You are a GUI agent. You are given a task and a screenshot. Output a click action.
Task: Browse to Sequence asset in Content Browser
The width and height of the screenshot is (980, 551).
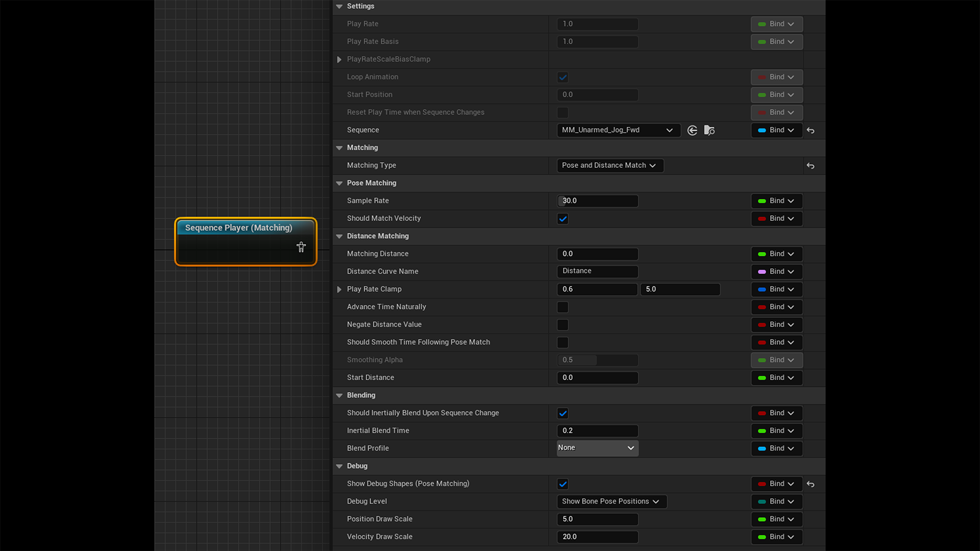pyautogui.click(x=709, y=130)
